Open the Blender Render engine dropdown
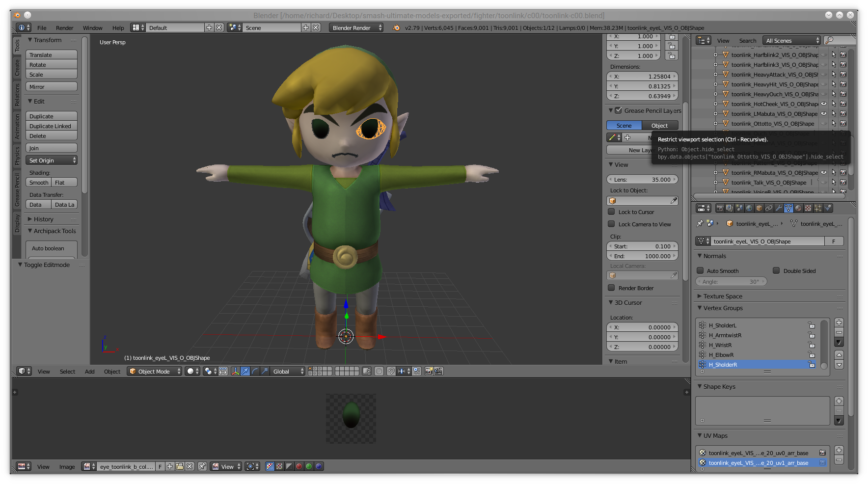Screen dimensions: 868x484 pyautogui.click(x=356, y=27)
